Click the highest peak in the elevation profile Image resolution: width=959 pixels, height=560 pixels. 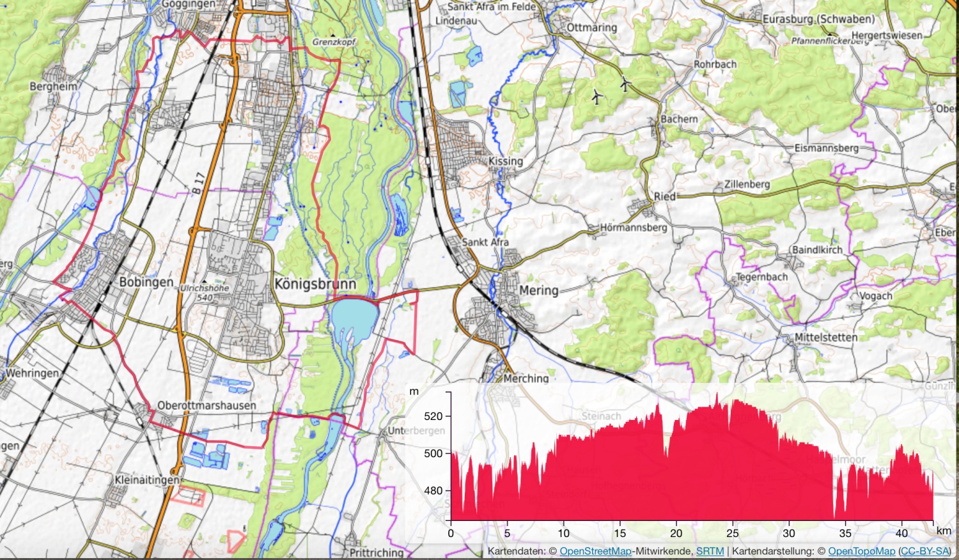click(717, 395)
